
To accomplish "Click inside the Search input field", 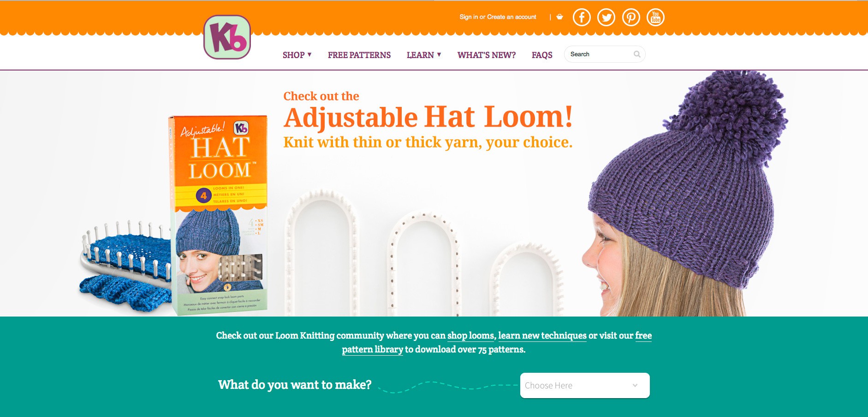I will [600, 54].
